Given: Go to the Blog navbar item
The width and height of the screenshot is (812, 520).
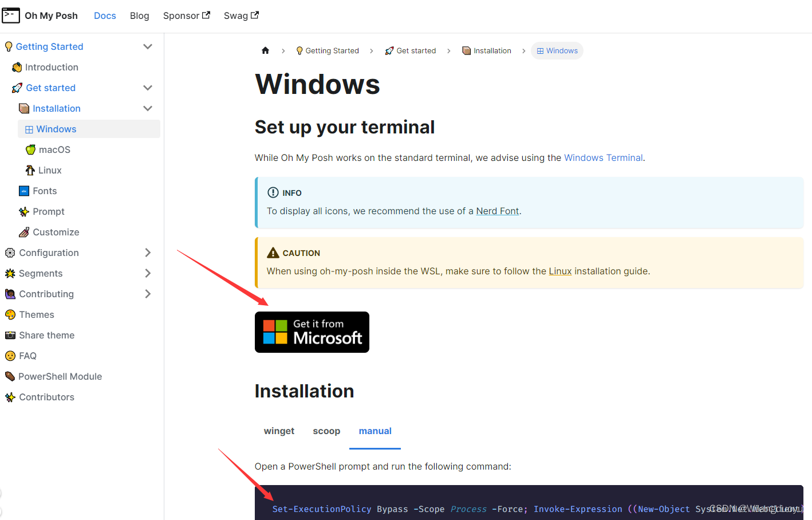Looking at the screenshot, I should coord(139,15).
